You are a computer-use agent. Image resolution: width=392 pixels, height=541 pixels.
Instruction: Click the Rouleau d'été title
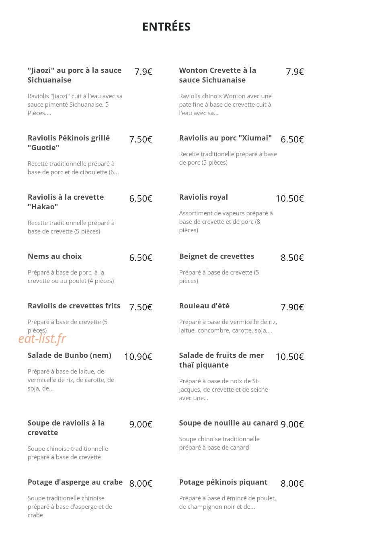[x=204, y=306]
